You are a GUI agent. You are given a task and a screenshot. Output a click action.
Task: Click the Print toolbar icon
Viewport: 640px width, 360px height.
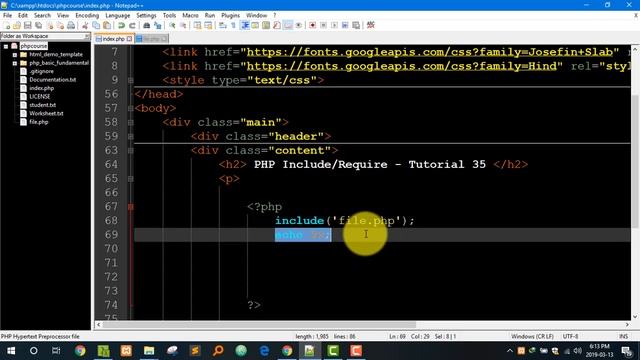(71, 25)
